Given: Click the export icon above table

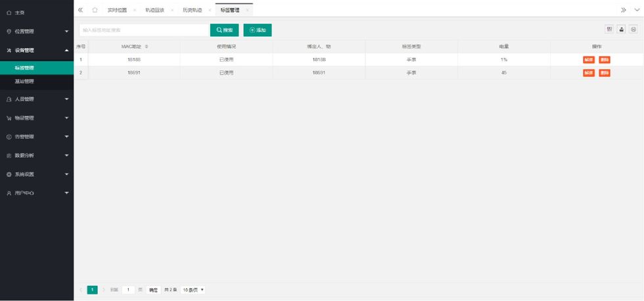Looking at the screenshot, I should pos(621,29).
